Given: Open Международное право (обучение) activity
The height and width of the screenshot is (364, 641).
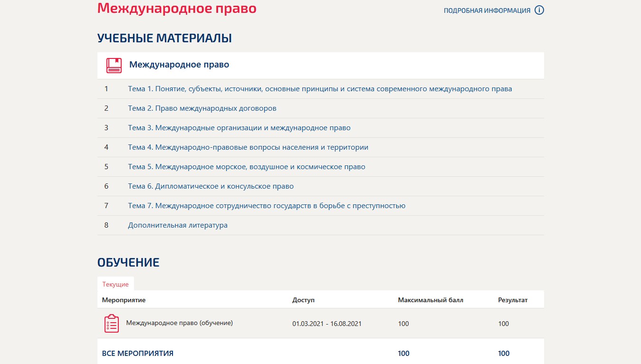Looking at the screenshot, I should click(x=179, y=323).
